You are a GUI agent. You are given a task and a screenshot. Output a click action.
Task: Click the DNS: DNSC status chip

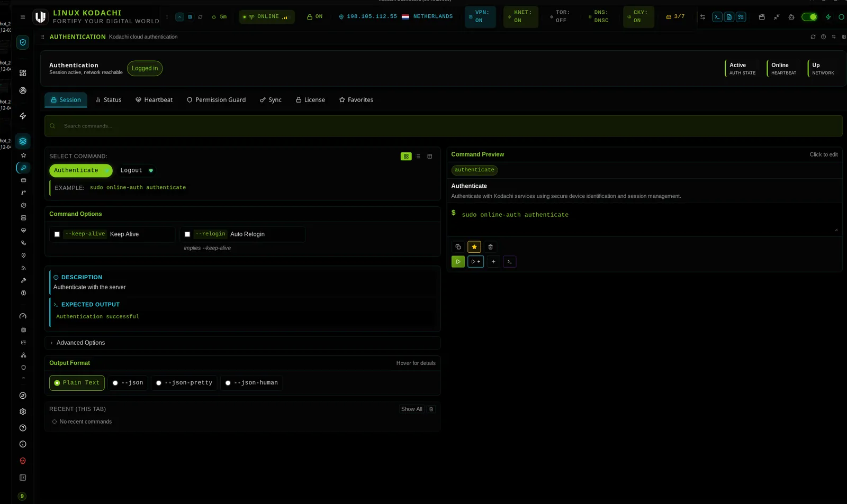pos(599,17)
